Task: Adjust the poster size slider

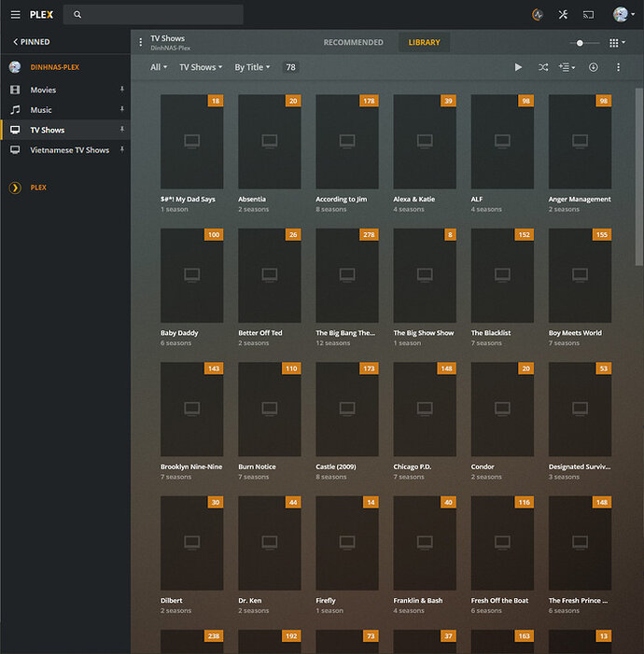Action: click(x=581, y=43)
